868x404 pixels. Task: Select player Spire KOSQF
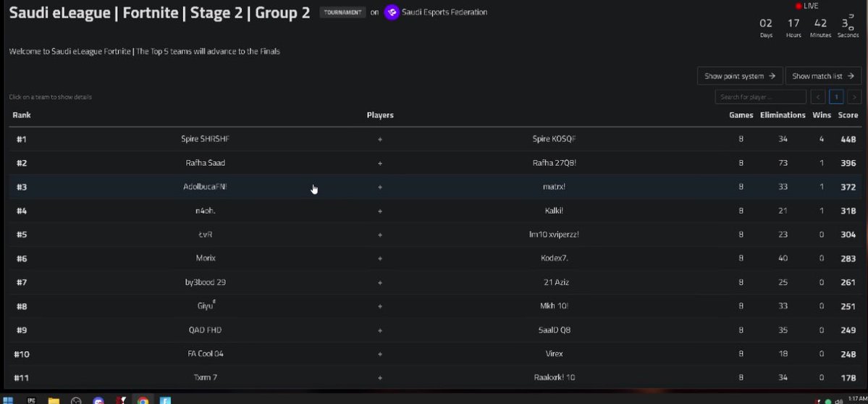[554, 139]
